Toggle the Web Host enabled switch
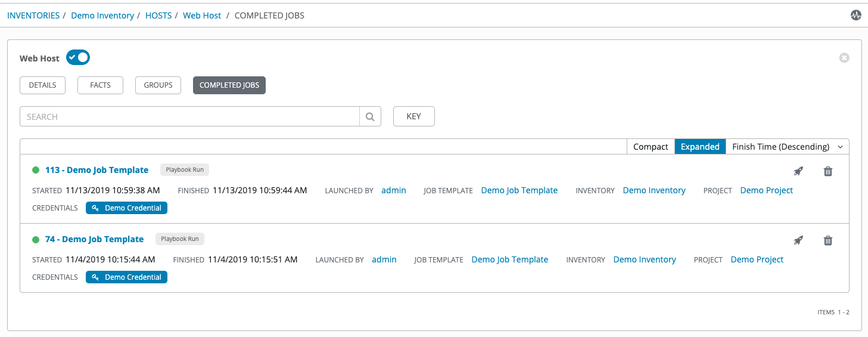 [x=78, y=58]
